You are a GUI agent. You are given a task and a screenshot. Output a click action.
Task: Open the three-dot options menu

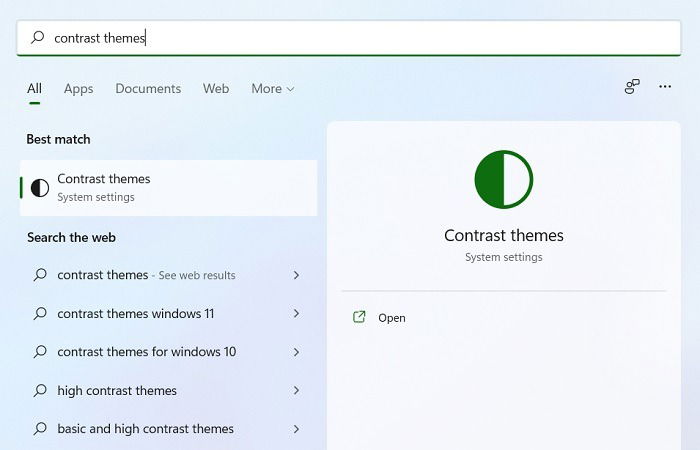coord(665,87)
